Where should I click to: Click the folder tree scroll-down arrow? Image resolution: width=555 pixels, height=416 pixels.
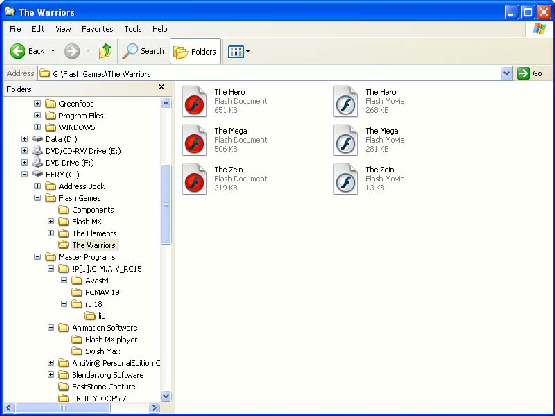click(x=166, y=396)
